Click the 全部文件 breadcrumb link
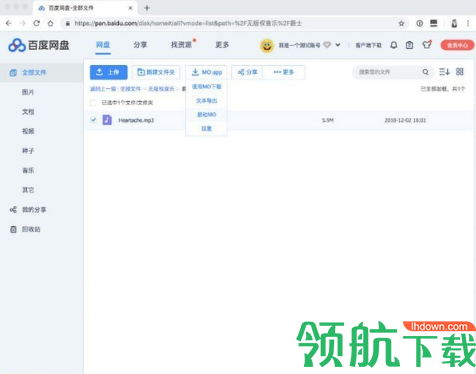The height and width of the screenshot is (374, 476). (131, 89)
